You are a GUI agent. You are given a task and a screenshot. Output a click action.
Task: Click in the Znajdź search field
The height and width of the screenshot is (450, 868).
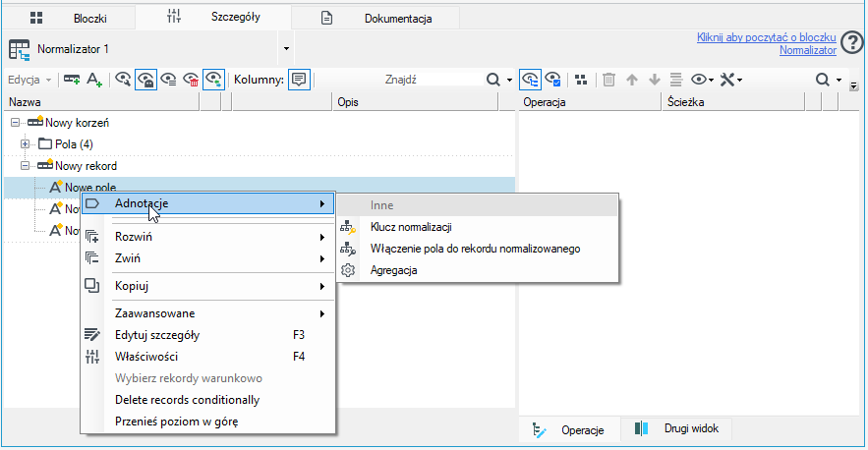tap(400, 80)
